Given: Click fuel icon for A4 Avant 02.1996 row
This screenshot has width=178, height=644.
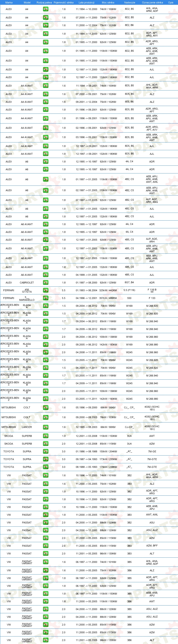Looking at the screenshot, I should coord(46,128).
